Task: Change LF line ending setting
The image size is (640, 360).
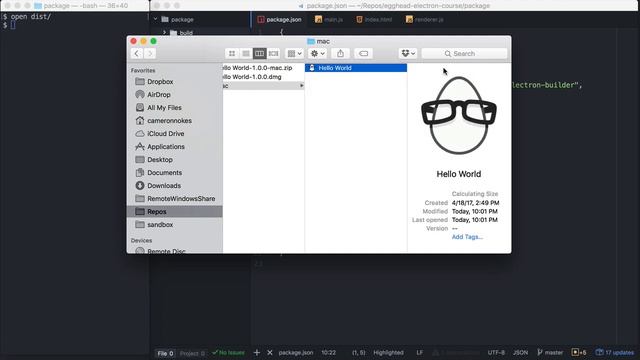Action: [x=420, y=353]
